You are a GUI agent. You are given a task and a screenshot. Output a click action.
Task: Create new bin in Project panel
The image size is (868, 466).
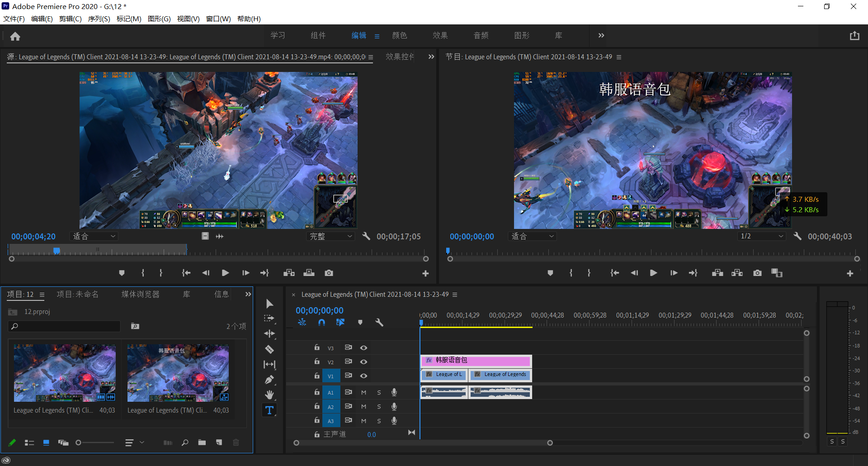(202, 442)
